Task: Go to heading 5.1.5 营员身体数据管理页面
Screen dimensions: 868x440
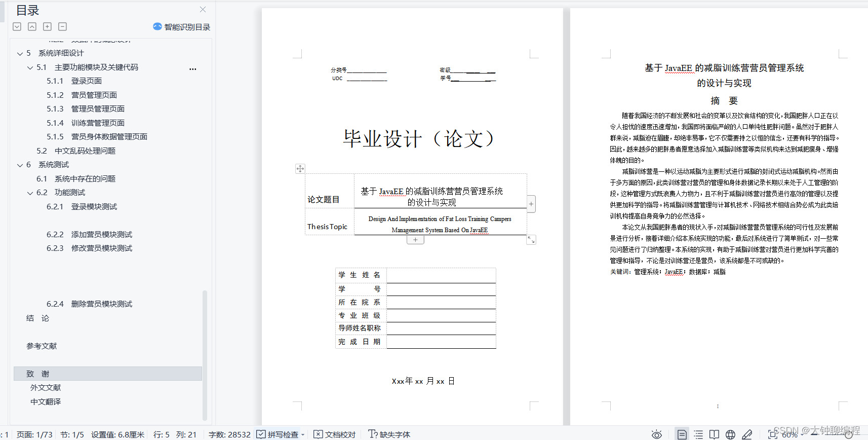Action: pos(97,137)
